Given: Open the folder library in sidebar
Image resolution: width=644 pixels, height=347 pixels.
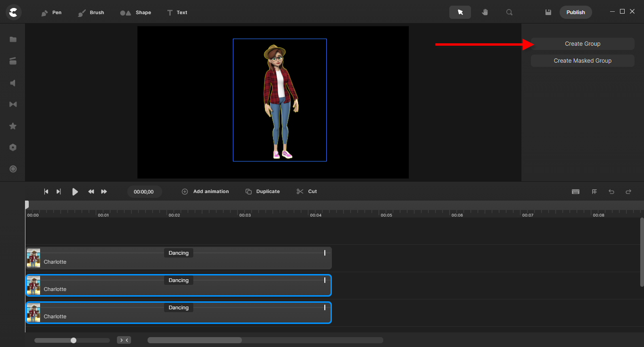Looking at the screenshot, I should 13,40.
